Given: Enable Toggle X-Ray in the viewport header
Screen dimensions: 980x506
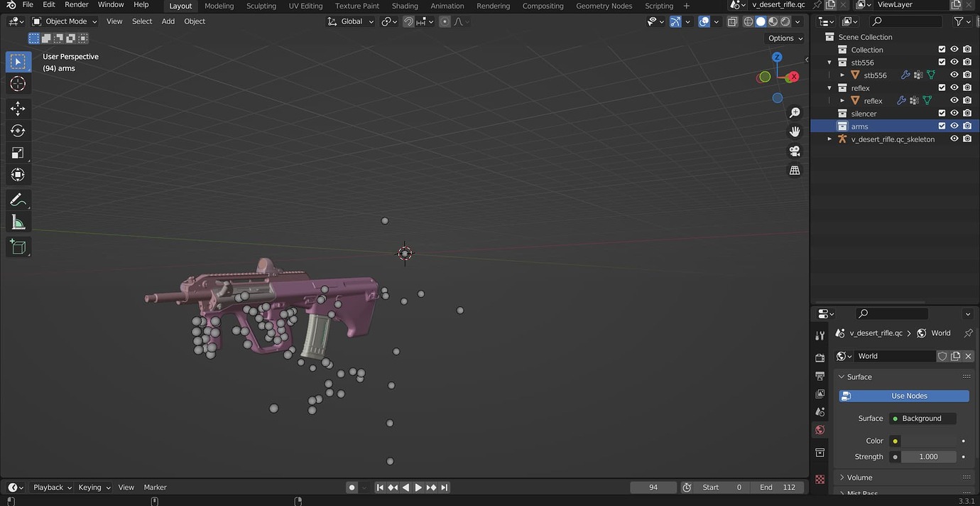Looking at the screenshot, I should [x=732, y=21].
